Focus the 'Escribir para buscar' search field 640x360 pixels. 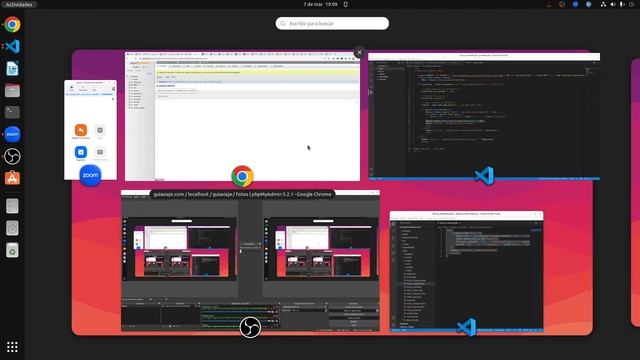(332, 23)
